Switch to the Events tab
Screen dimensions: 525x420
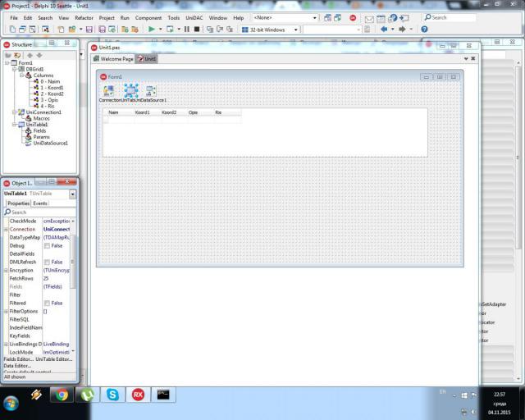40,203
